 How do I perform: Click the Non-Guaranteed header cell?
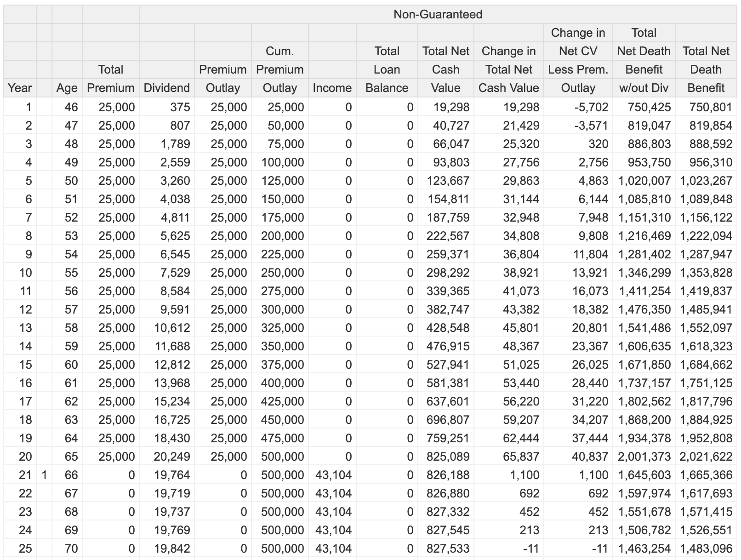point(438,14)
